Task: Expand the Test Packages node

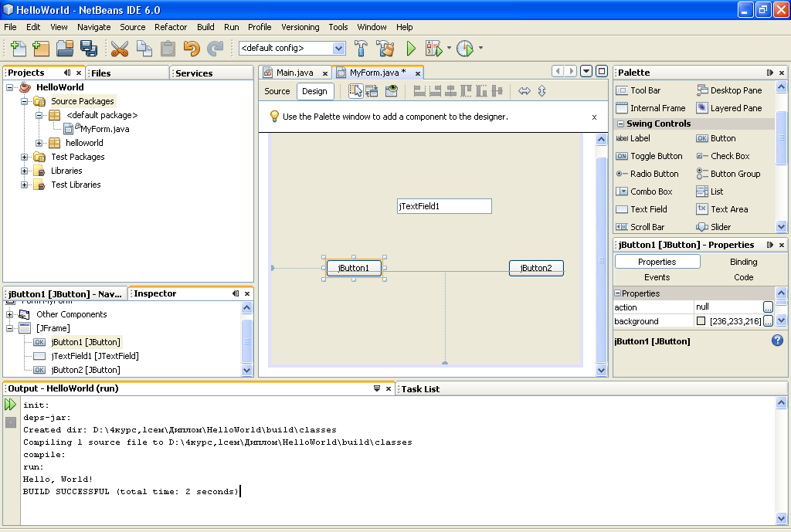Action: 24,157
